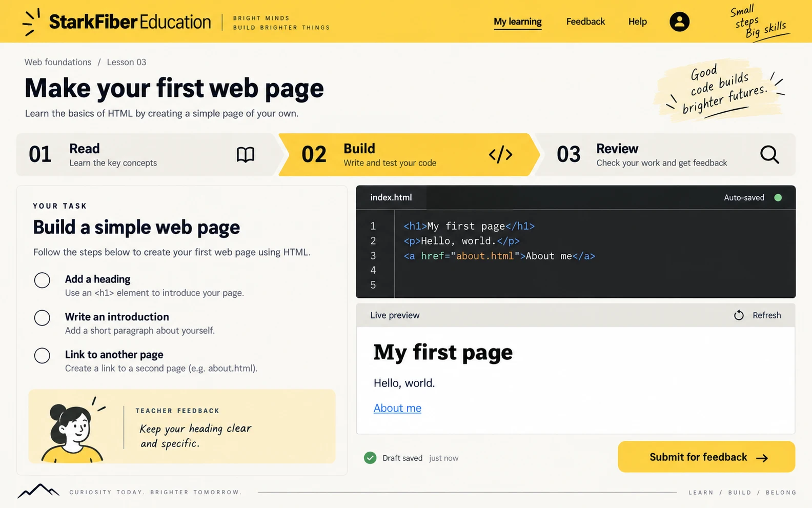Click the Submit for feedback button
The height and width of the screenshot is (508, 812).
(706, 457)
